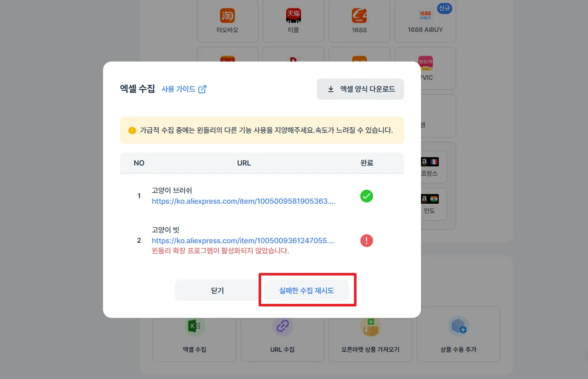Click the 완료 column header
Image resolution: width=588 pixels, height=379 pixels.
tap(367, 163)
